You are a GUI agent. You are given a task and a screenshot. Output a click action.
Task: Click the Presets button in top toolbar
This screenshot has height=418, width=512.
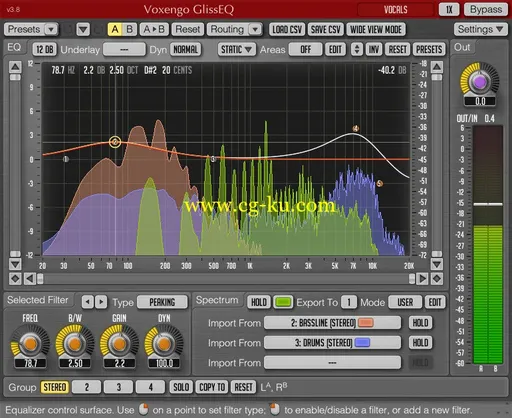tap(24, 29)
